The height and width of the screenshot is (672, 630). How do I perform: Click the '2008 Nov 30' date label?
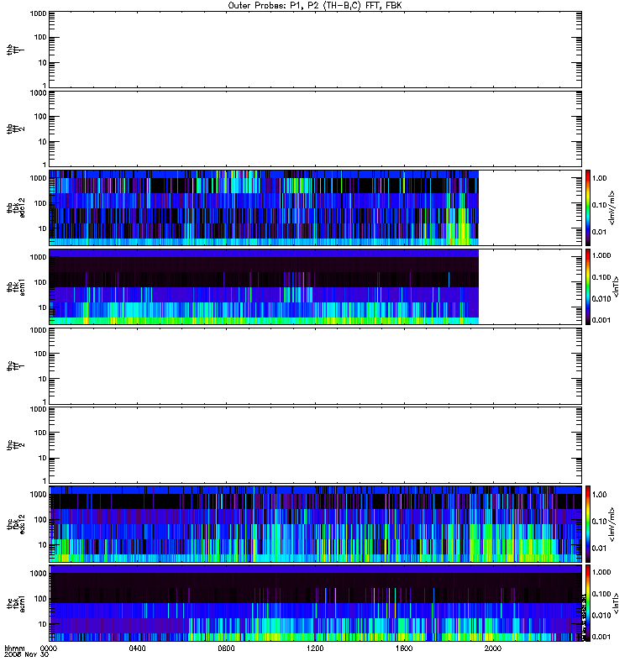pos(26,654)
